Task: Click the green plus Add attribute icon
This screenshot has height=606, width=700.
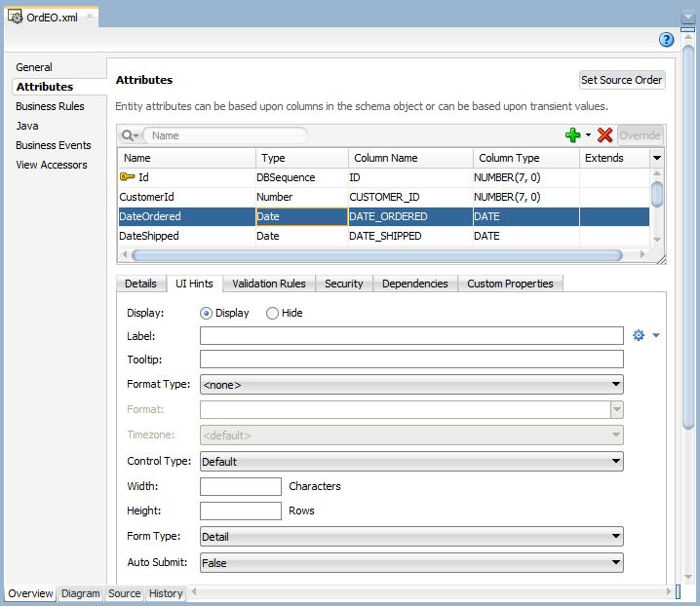Action: point(572,135)
